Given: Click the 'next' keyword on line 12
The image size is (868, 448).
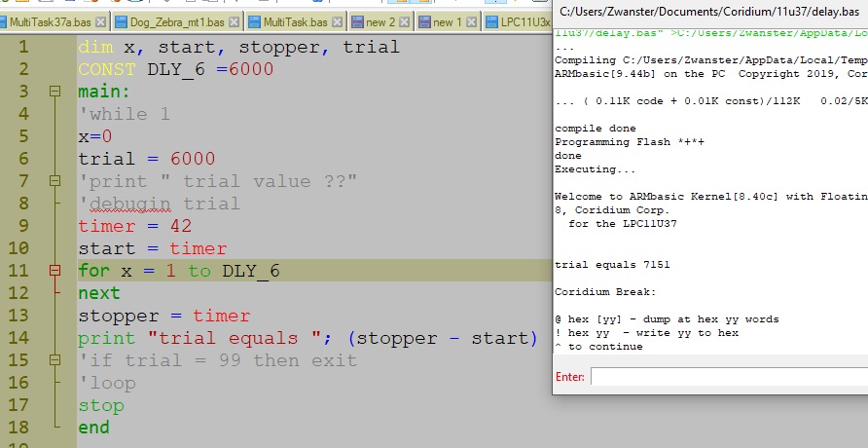Looking at the screenshot, I should coord(99,293).
